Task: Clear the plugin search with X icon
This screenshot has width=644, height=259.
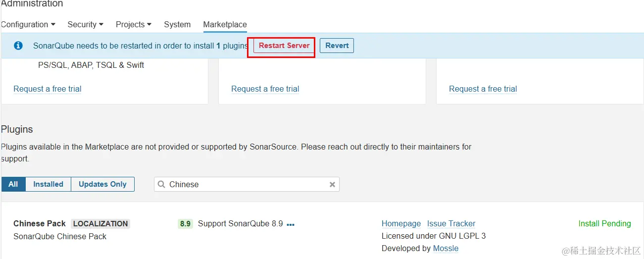Action: point(333,184)
